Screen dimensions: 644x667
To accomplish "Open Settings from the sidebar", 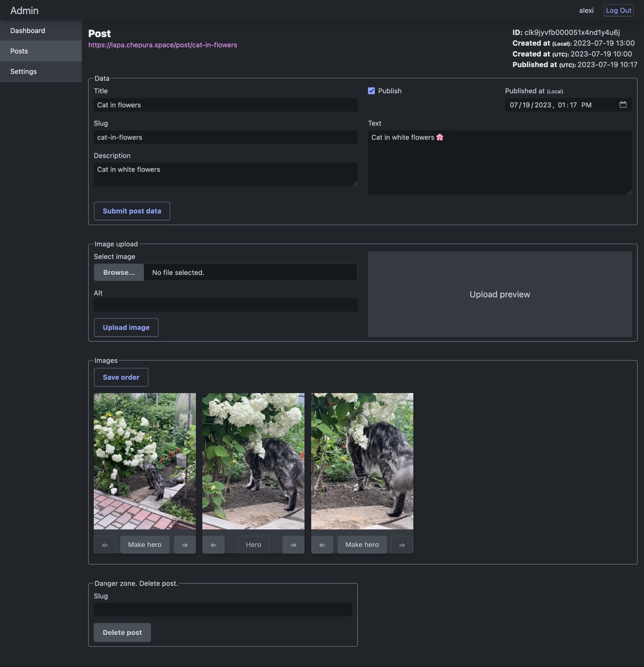I will pos(23,71).
